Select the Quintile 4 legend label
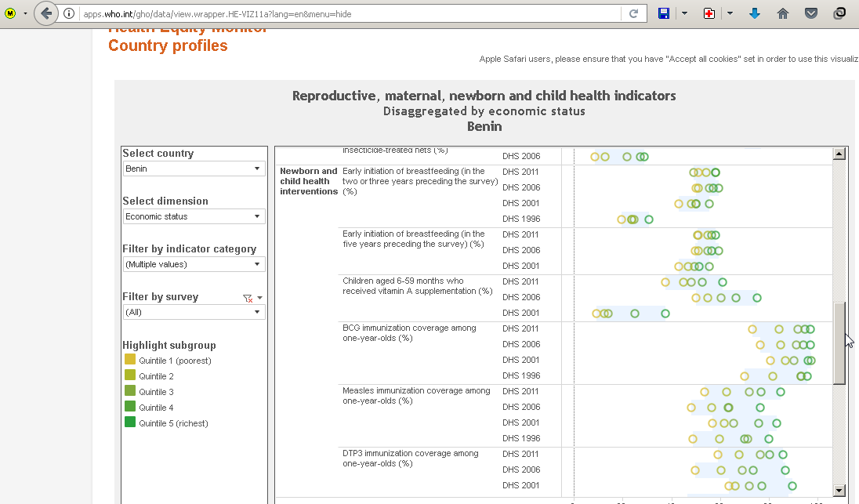Screen dimensions: 859x504 (156, 408)
